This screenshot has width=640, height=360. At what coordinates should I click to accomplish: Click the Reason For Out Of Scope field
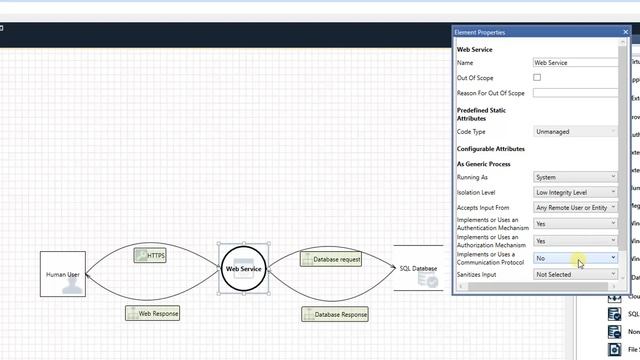[575, 93]
